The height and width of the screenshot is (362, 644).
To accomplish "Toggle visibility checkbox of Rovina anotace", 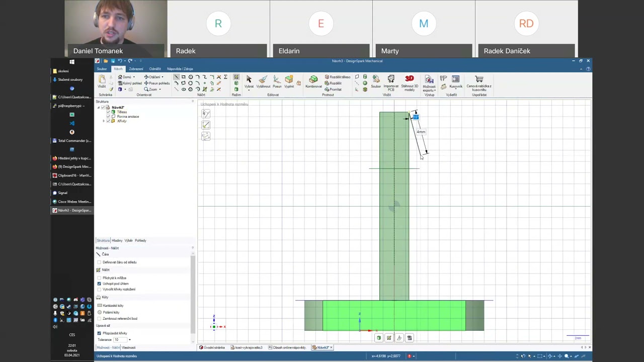I will (x=108, y=117).
